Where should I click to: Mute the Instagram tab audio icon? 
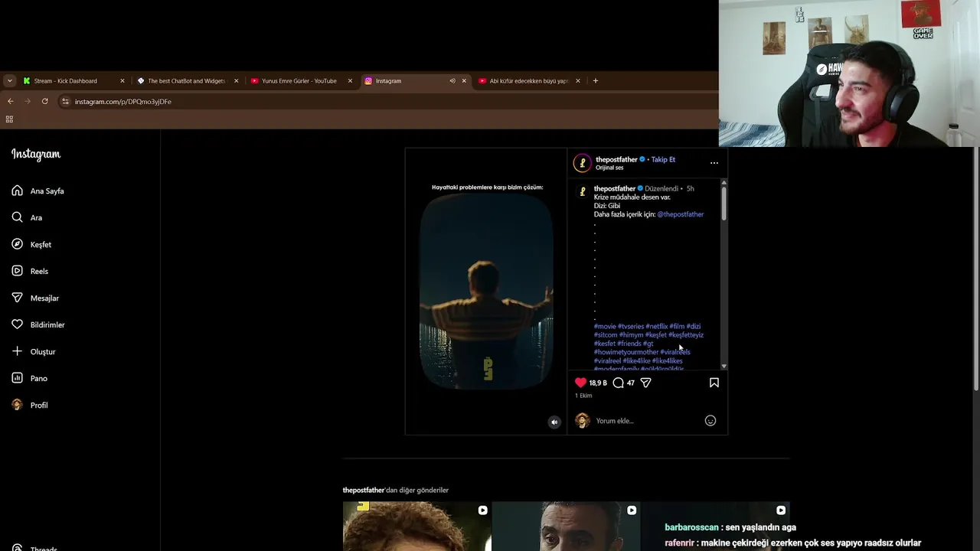(452, 81)
